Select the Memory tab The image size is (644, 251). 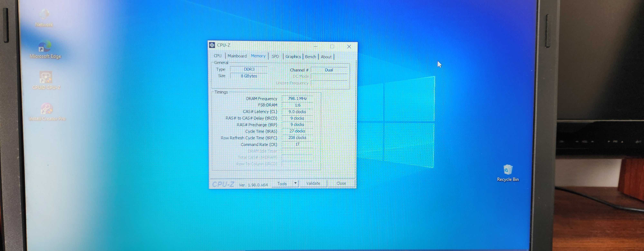258,56
